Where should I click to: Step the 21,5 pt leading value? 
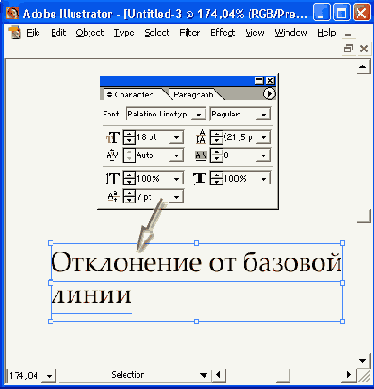click(216, 137)
